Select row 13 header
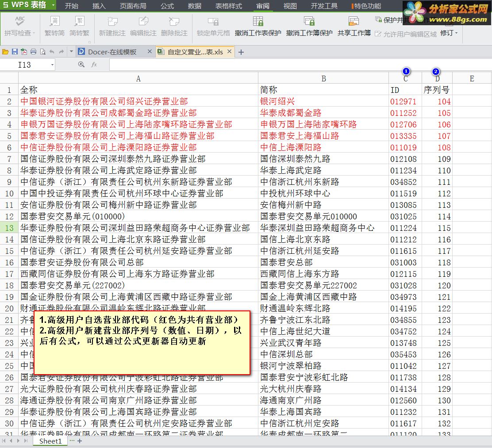The width and height of the screenshot is (492, 448). [x=9, y=228]
